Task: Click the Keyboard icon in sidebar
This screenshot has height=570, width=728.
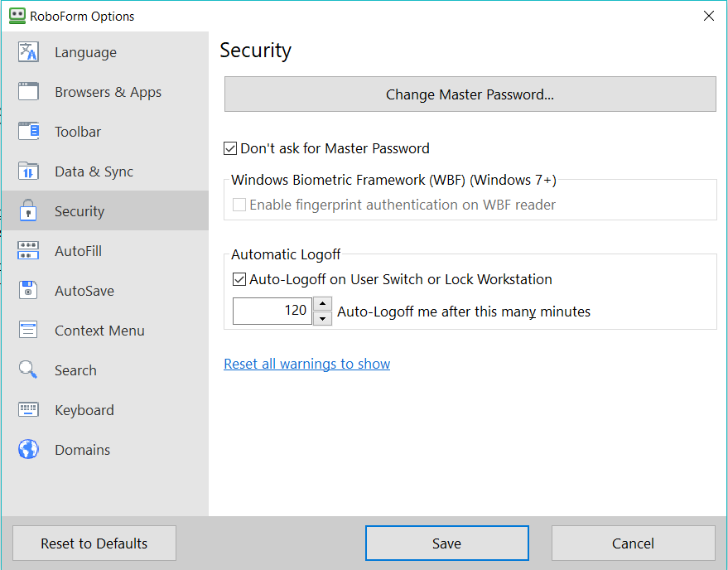Action: click(x=28, y=409)
